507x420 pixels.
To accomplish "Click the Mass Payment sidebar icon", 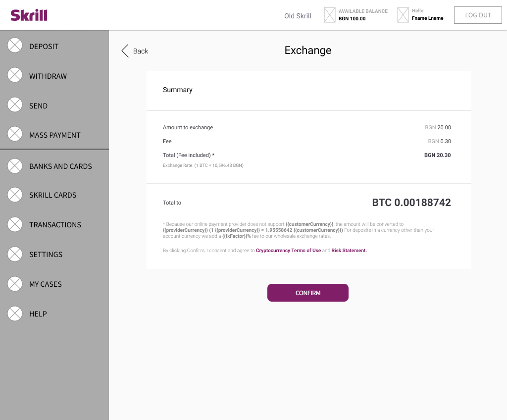I will 15,134.
